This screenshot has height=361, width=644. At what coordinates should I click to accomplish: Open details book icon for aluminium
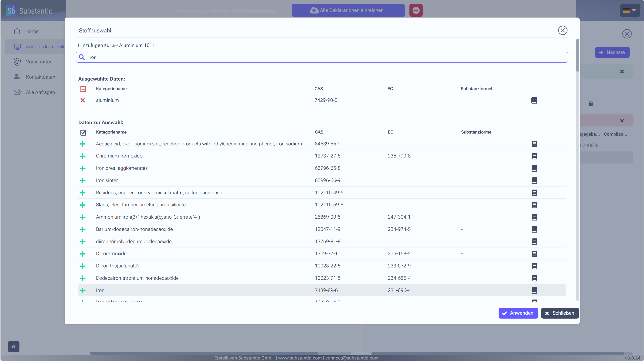(x=534, y=100)
